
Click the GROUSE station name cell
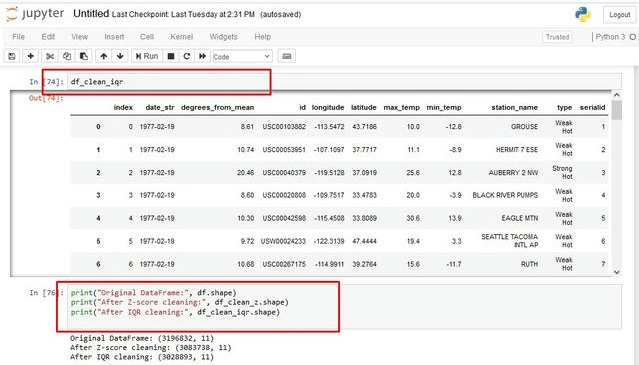coord(524,127)
